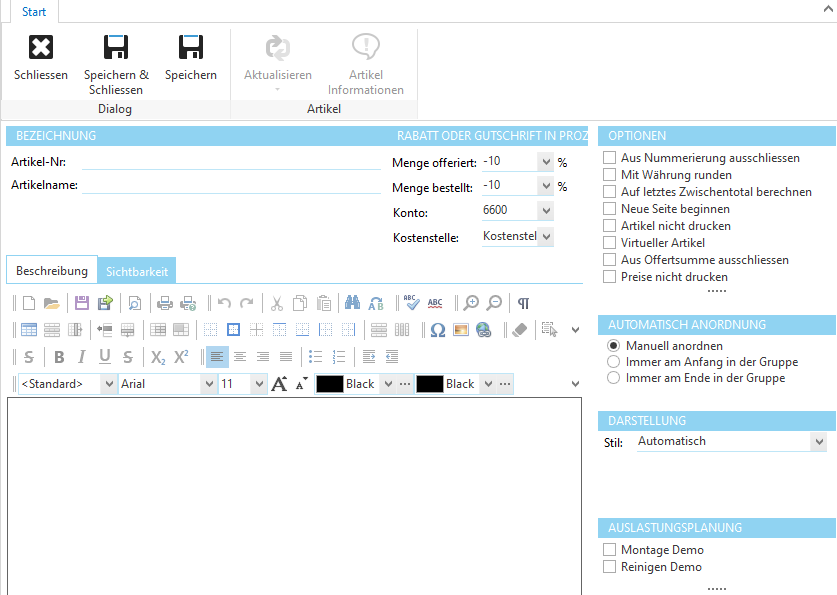
Task: Insert a special symbol with the Omega icon
Action: 437,330
